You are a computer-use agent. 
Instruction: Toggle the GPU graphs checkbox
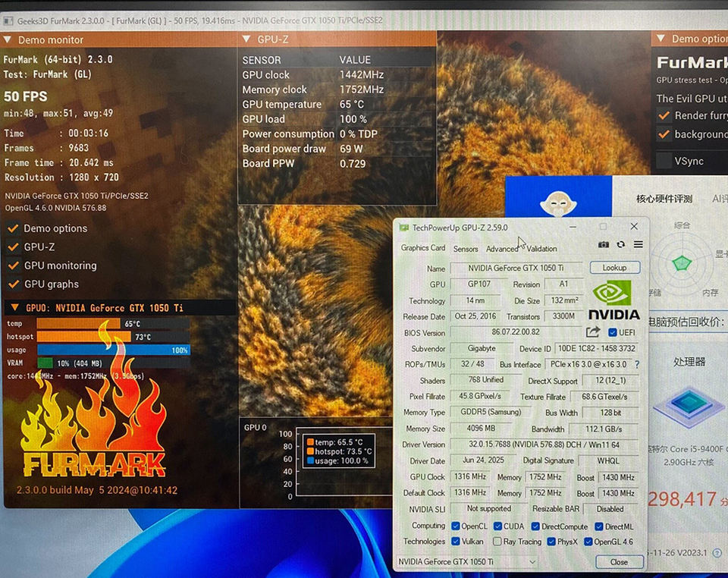click(13, 284)
